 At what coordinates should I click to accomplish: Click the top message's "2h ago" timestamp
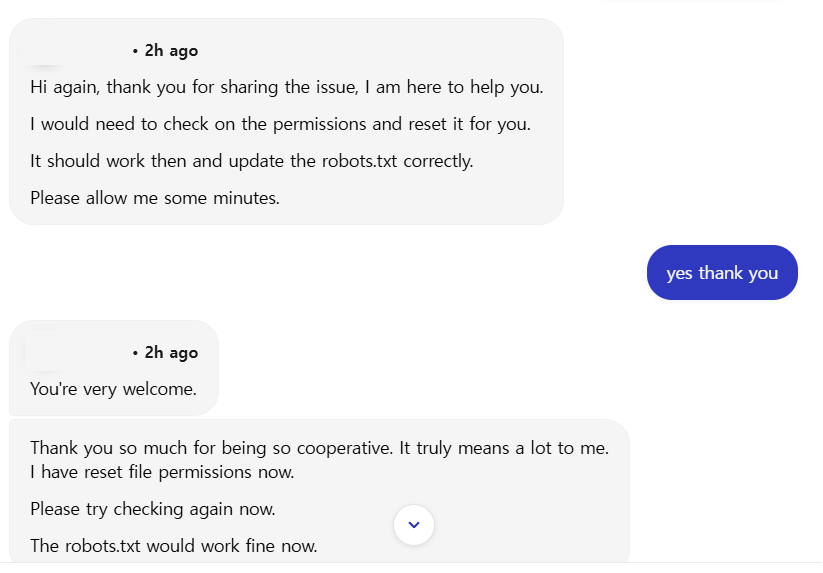coord(171,51)
